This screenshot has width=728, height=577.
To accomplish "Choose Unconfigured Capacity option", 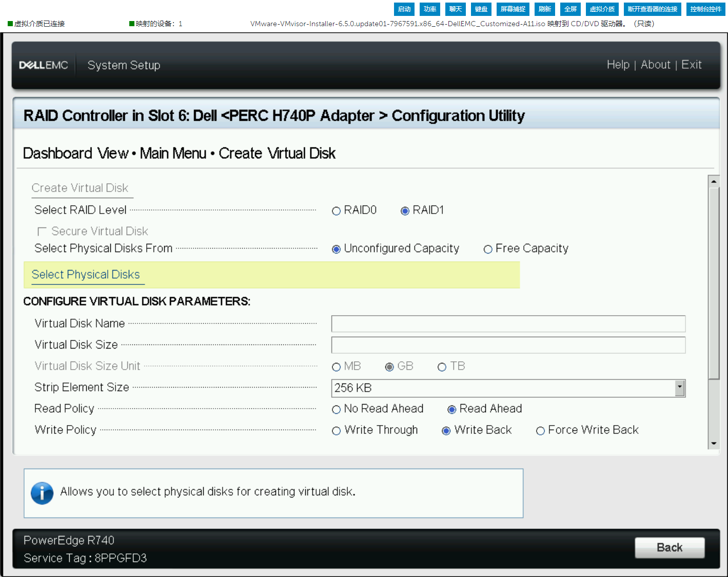I will pos(336,249).
